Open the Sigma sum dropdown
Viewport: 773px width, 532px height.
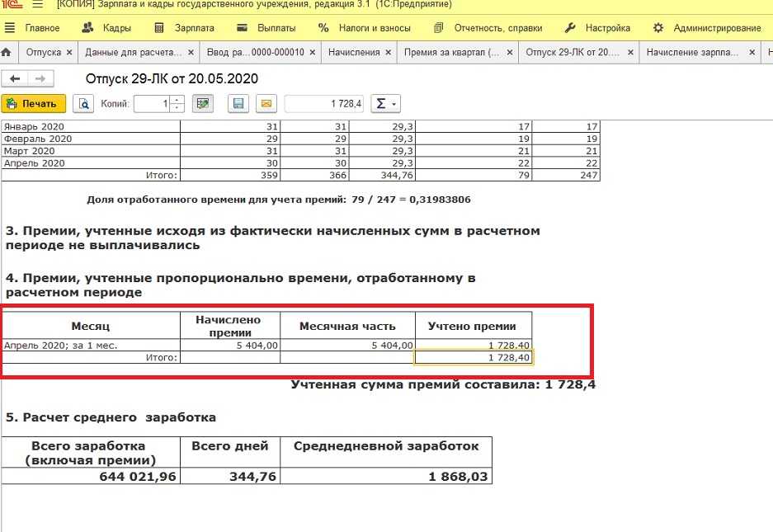[x=385, y=104]
